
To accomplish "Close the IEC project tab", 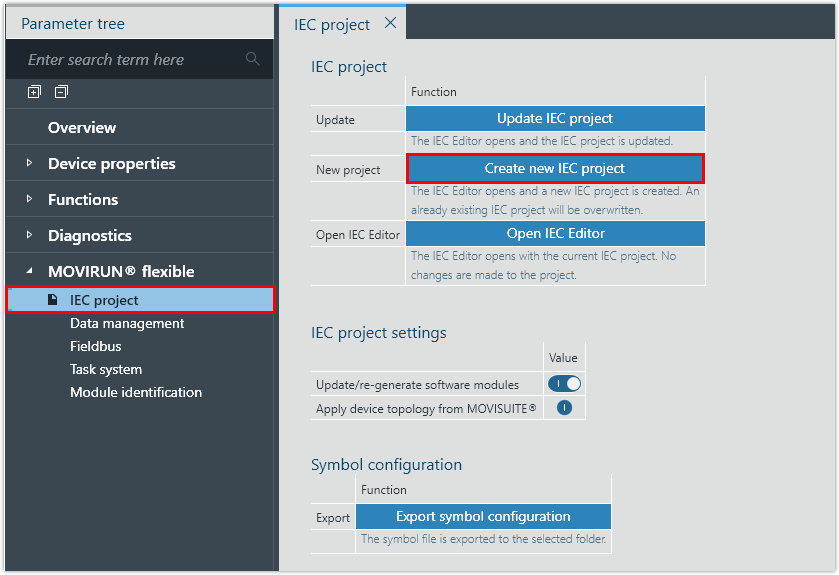I will [x=390, y=23].
